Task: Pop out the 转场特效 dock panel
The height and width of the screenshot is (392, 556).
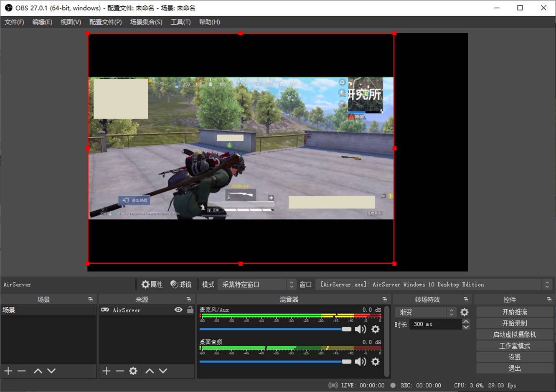Action: [x=466, y=300]
